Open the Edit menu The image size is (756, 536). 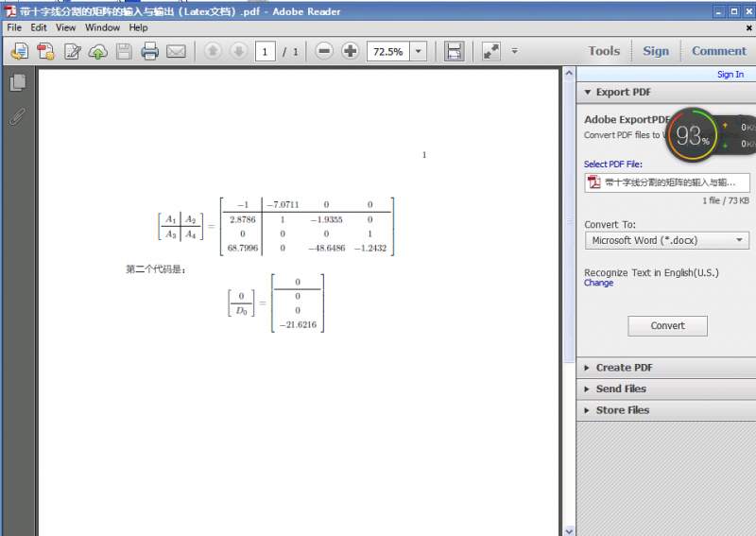[x=39, y=27]
